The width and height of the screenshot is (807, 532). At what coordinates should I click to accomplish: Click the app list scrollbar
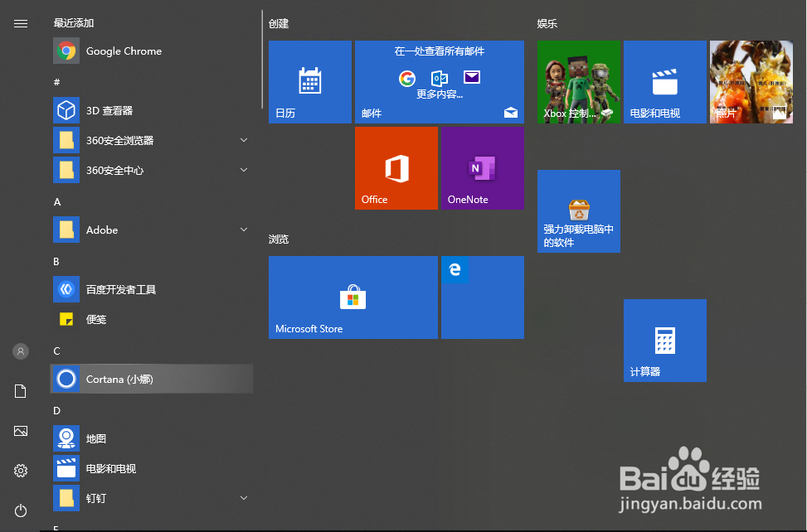pos(262,59)
